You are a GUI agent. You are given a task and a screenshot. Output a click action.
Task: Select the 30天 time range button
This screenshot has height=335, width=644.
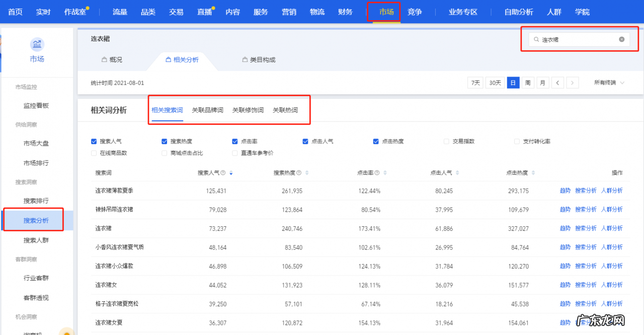pos(494,82)
